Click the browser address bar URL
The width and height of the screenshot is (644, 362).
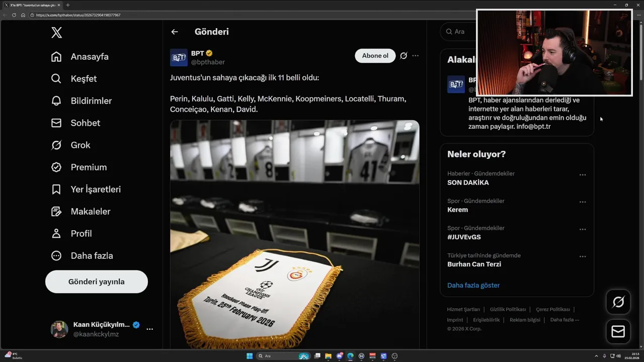pyautogui.click(x=78, y=15)
